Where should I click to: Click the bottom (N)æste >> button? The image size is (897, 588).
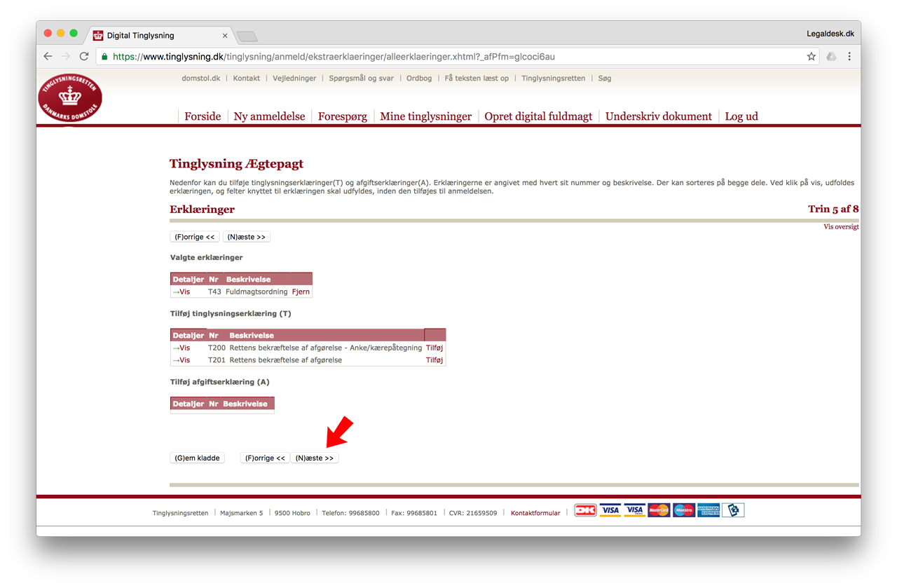point(315,458)
